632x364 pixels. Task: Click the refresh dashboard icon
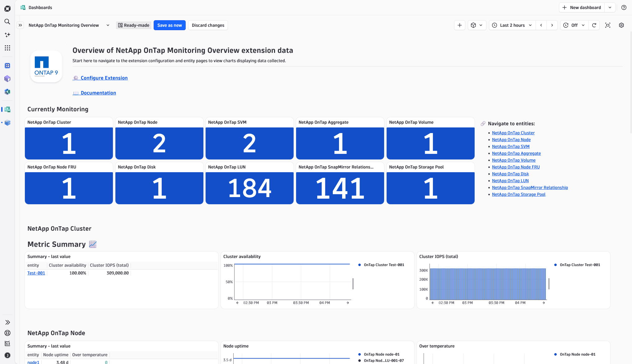click(594, 25)
